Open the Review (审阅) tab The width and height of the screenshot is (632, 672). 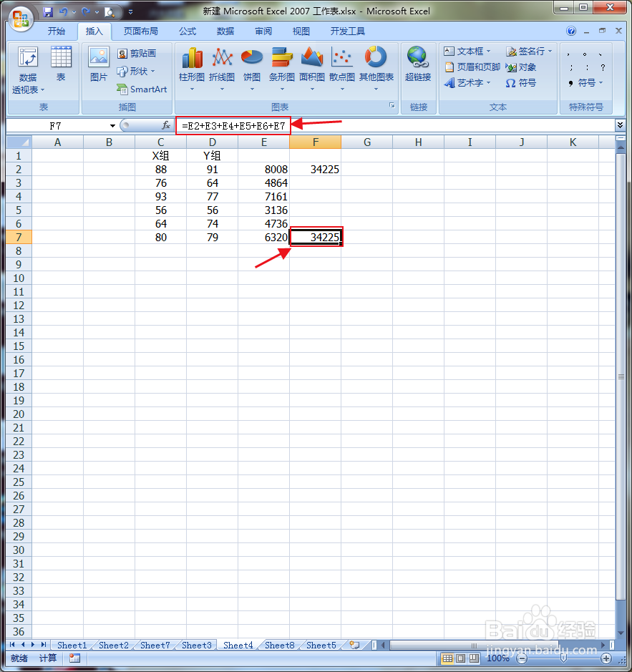pos(263,31)
